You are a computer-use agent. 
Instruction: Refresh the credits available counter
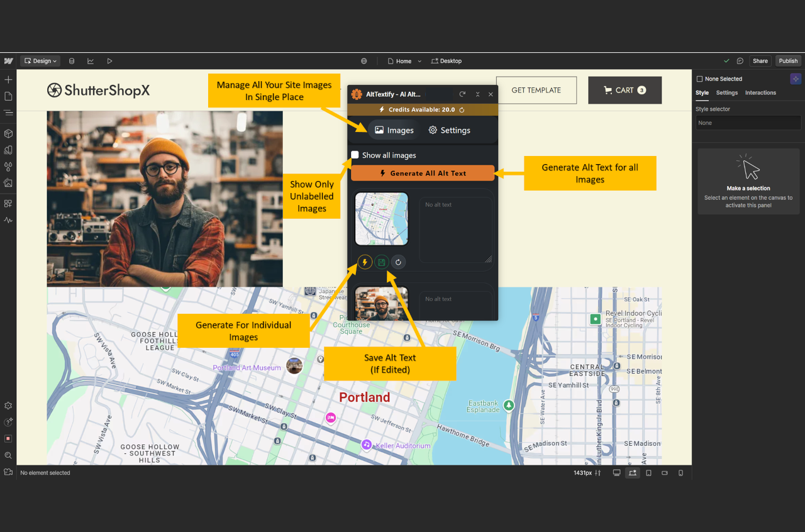(x=462, y=109)
